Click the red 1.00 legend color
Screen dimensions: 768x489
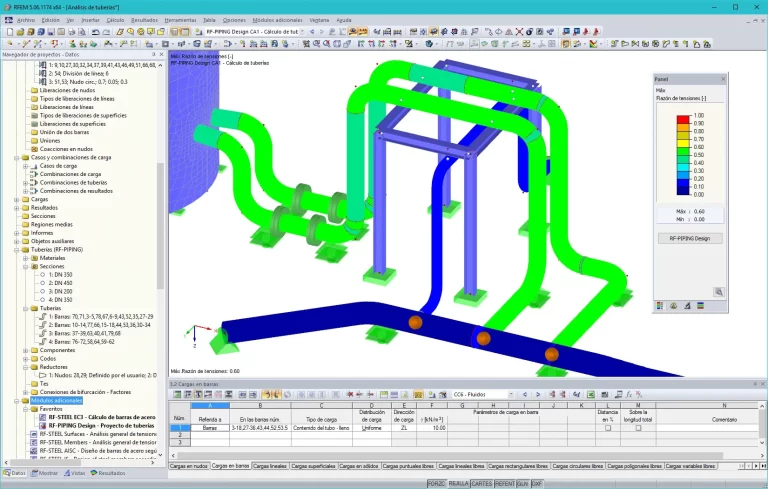(683, 119)
